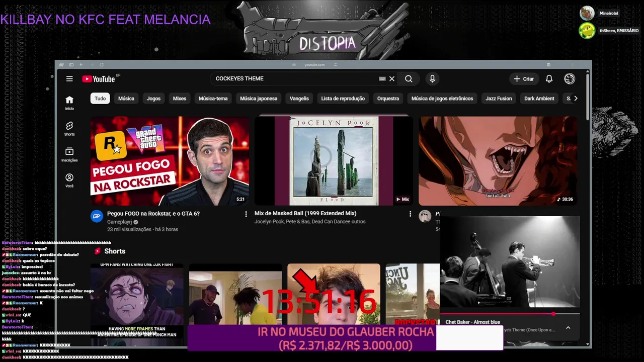
Task: Click the Shorts section logo icon
Action: tap(98, 251)
